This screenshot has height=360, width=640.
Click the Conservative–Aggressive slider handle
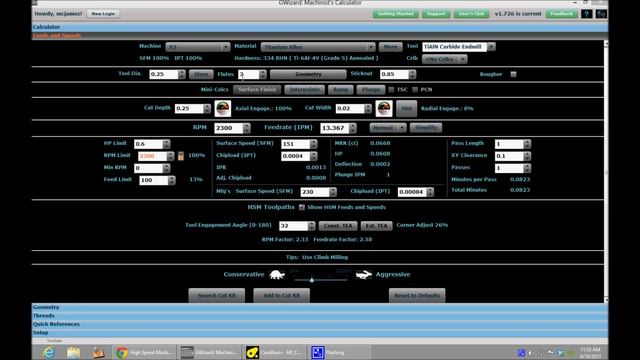point(312,280)
